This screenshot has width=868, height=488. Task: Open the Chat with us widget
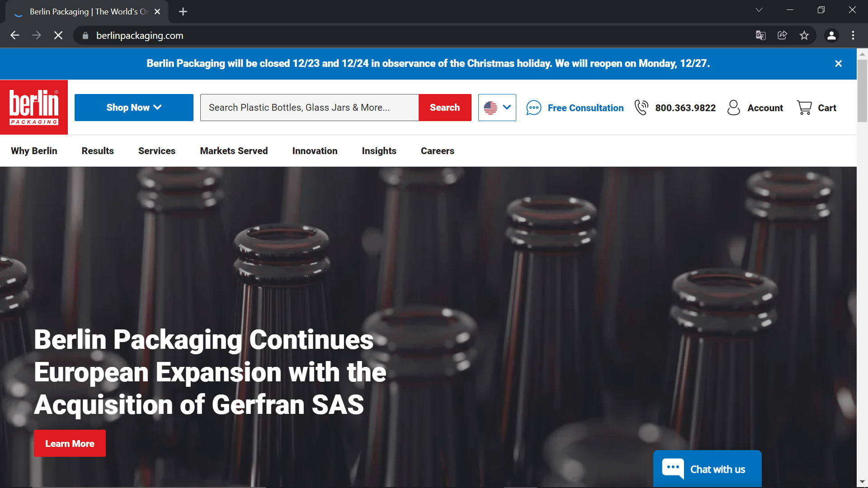707,469
